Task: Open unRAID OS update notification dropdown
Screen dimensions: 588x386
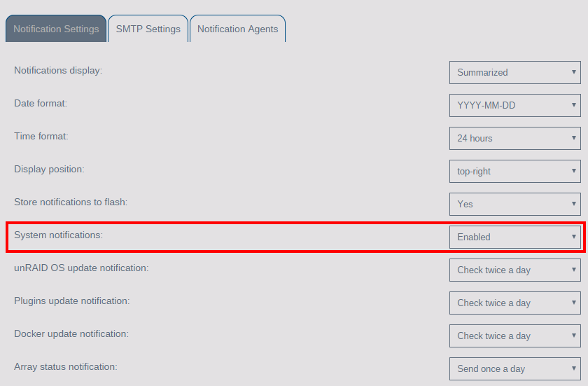Action: pyautogui.click(x=515, y=270)
